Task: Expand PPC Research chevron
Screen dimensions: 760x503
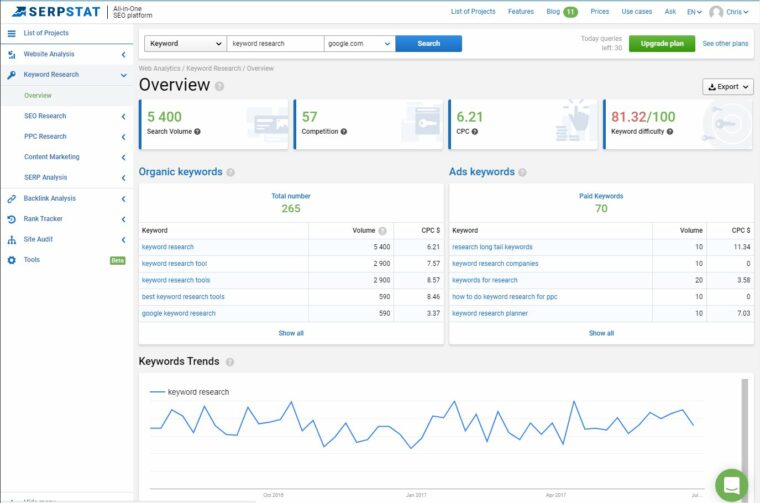Action: click(124, 137)
